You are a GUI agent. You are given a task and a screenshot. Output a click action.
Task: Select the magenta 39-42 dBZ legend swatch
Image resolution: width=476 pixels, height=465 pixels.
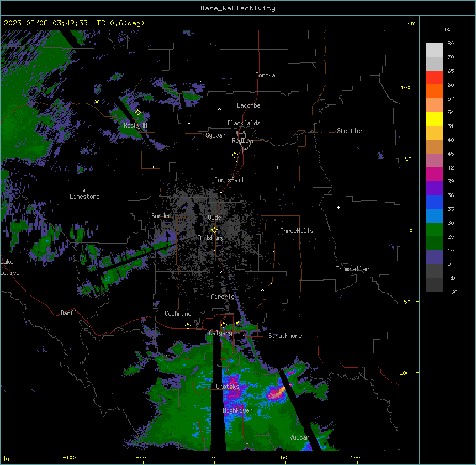click(434, 174)
